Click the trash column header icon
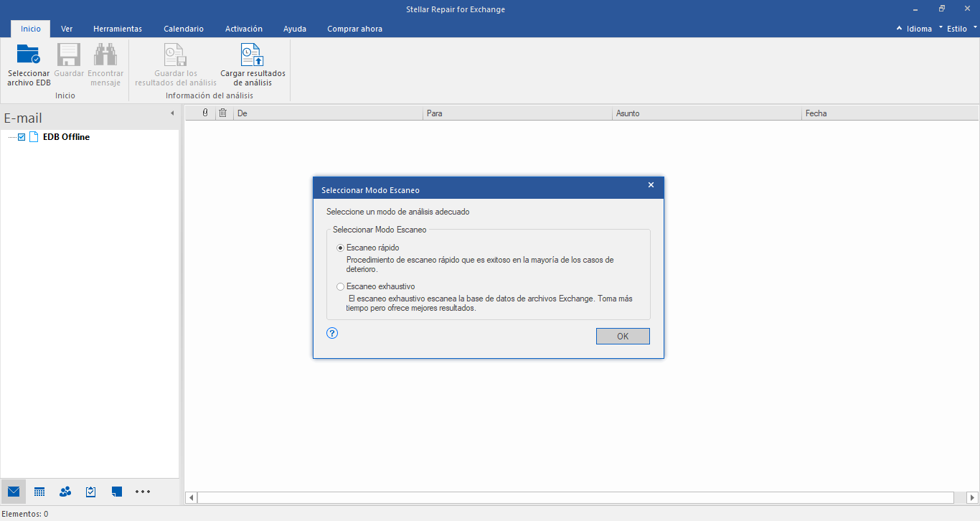 click(223, 113)
